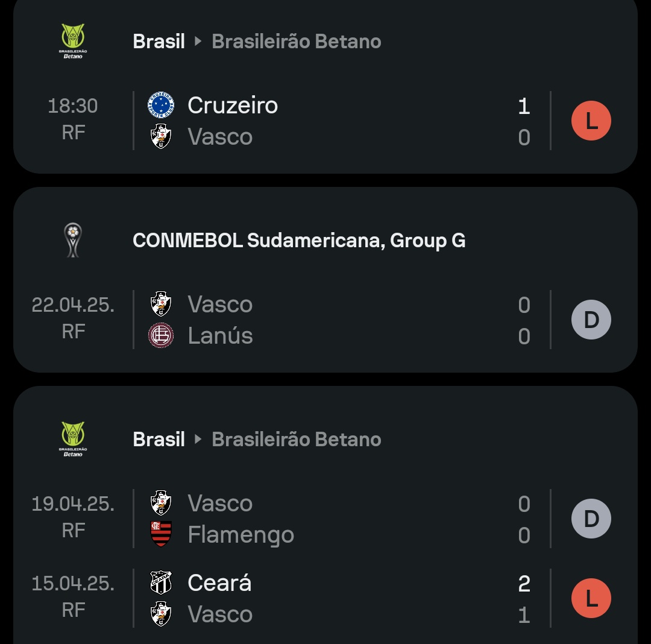651x644 pixels.
Task: Click the grey D badge for Vasco–Lanús
Action: [591, 320]
